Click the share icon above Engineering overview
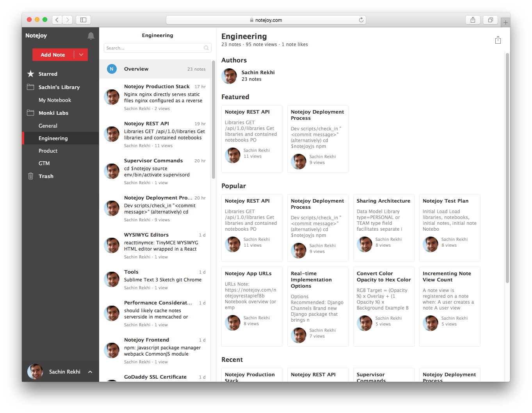This screenshot has width=532, height=413. point(498,40)
